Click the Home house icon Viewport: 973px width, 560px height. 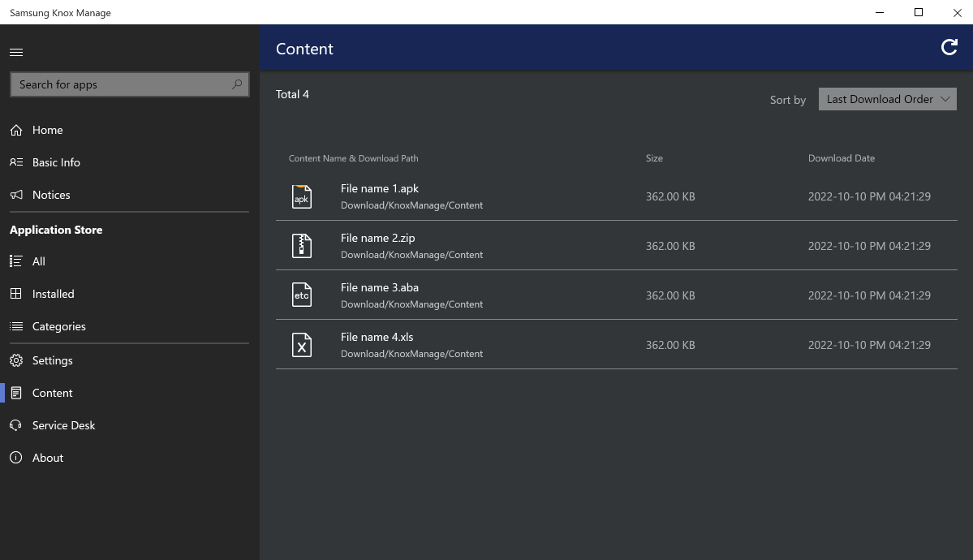[x=16, y=130]
